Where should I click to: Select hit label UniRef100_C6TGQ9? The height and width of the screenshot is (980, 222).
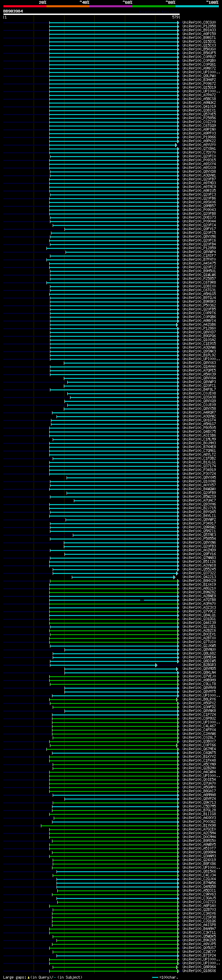click(199, 125)
